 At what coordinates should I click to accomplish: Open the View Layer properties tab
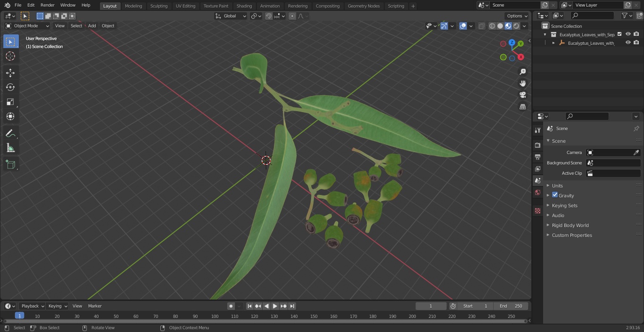click(x=537, y=169)
